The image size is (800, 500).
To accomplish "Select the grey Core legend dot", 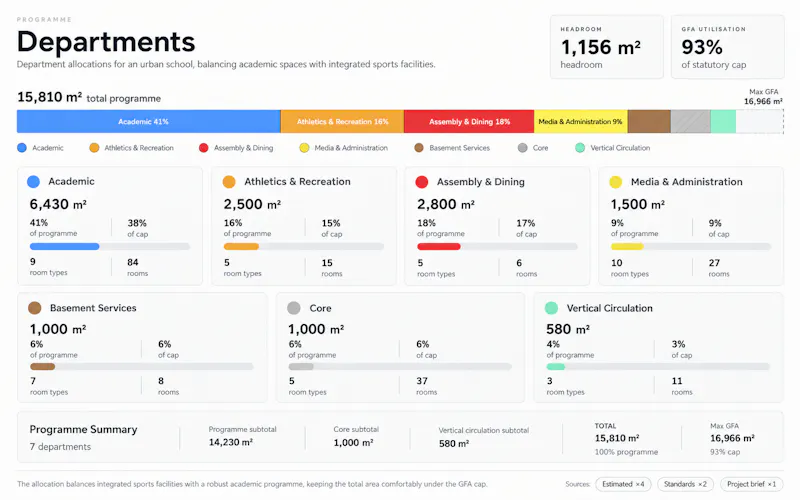I will pos(522,148).
